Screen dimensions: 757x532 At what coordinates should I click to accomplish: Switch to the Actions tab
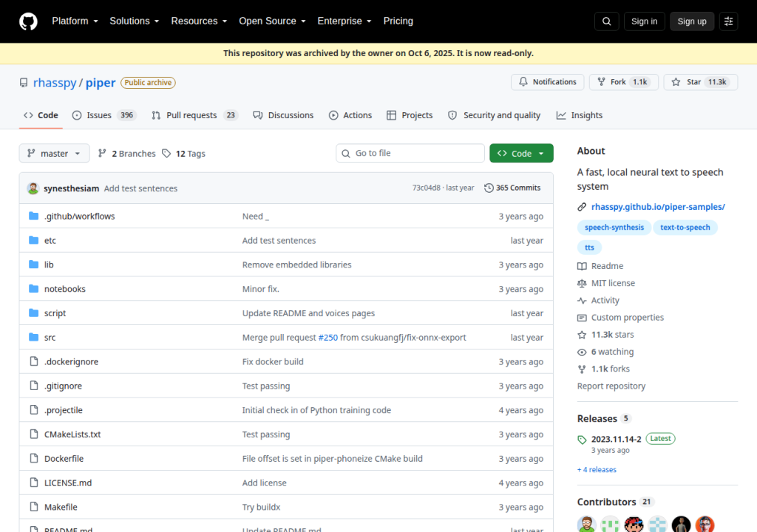[x=350, y=115]
